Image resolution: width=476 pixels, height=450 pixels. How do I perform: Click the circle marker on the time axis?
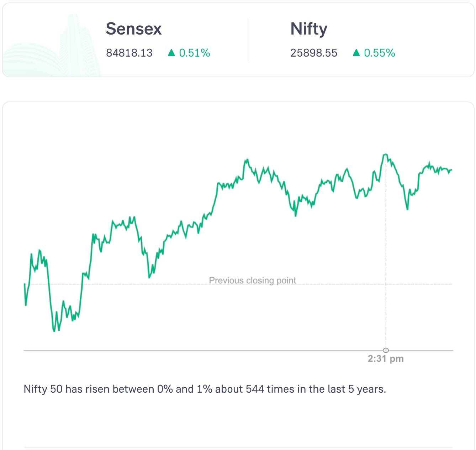click(386, 350)
